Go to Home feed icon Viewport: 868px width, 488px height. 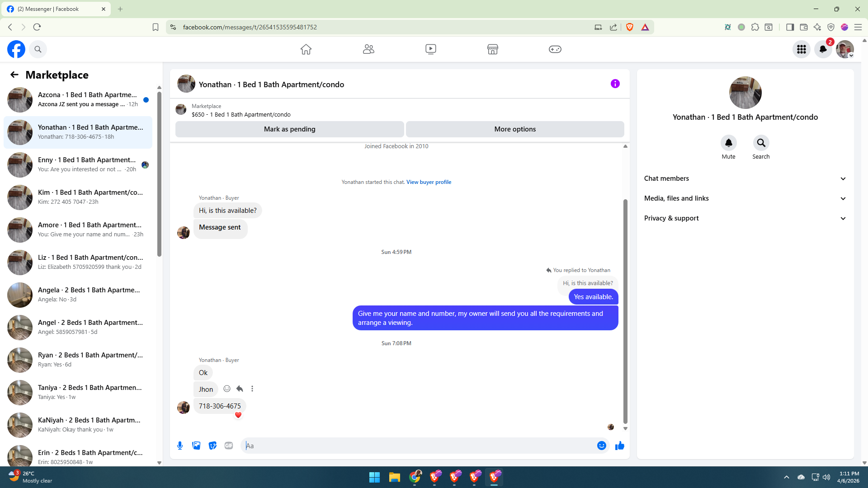[x=306, y=49]
